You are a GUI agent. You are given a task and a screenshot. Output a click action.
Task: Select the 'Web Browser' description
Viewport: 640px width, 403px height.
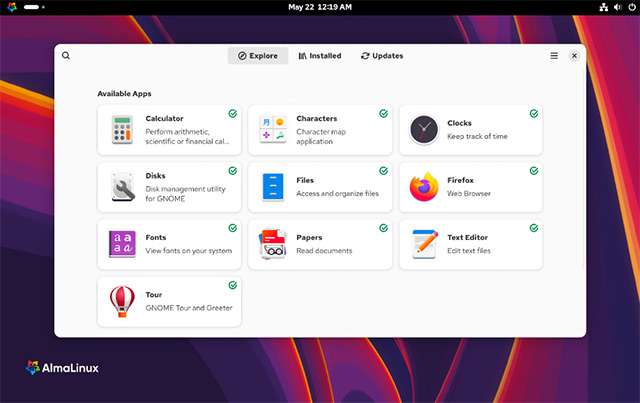point(469,194)
